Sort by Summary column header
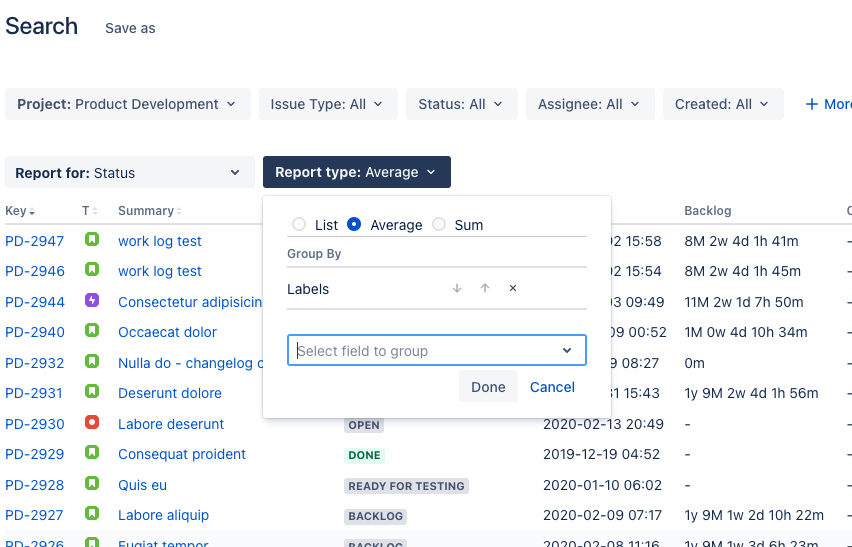Screen dimensions: 852x547 (x=150, y=211)
